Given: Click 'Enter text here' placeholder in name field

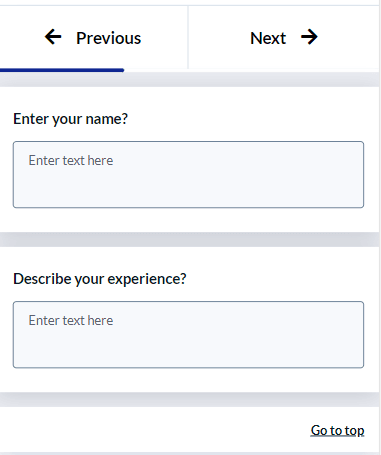Looking at the screenshot, I should click(x=71, y=160).
